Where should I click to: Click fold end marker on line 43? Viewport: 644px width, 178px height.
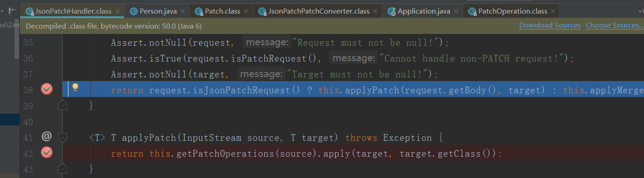[63, 168]
